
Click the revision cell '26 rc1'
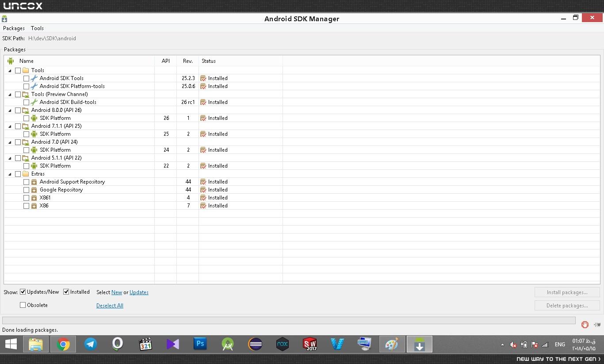coord(188,102)
